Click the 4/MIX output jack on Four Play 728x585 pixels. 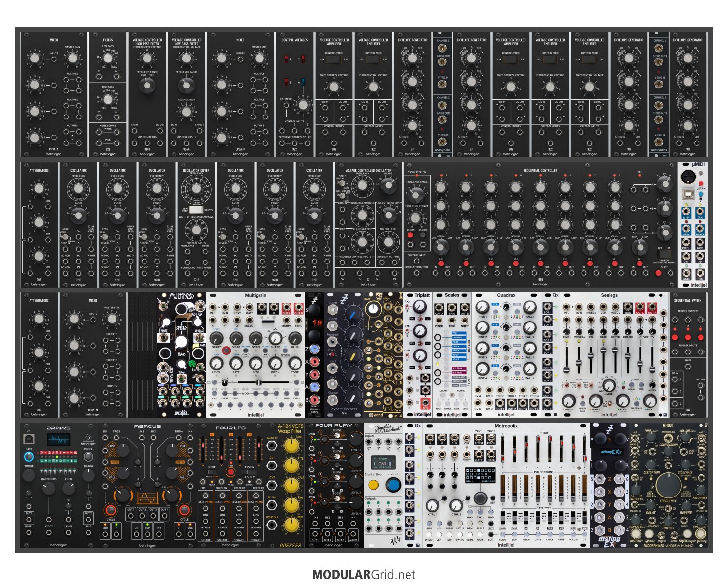tap(353, 533)
